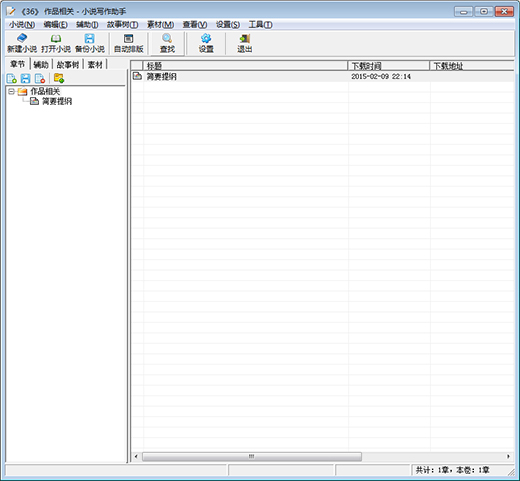Image resolution: width=520 pixels, height=481 pixels.
Task: Click the app icon in the title bar
Action: (x=11, y=11)
